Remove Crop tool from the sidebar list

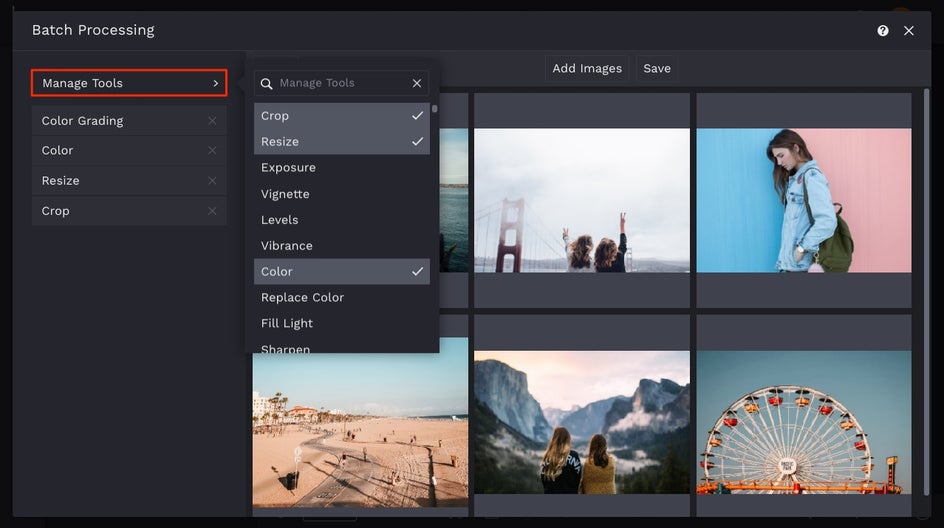(x=212, y=211)
